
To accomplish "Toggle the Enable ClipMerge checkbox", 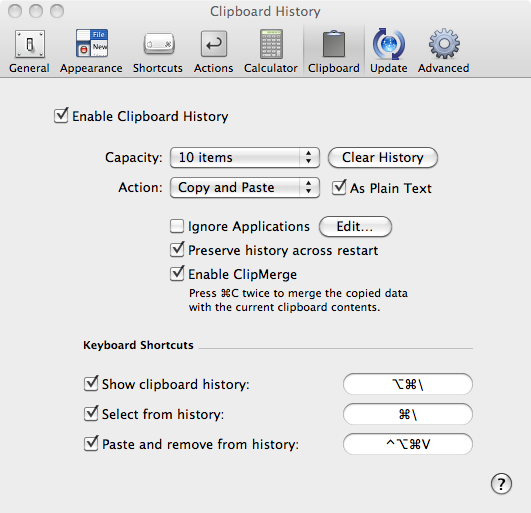I will [177, 274].
